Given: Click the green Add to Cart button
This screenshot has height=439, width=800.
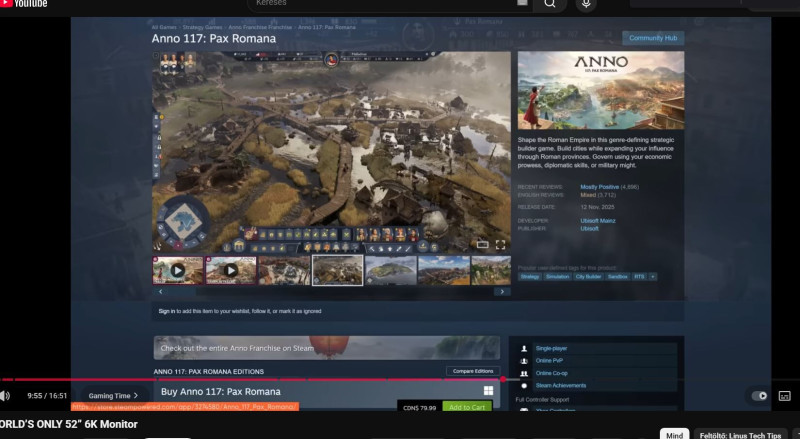Looking at the screenshot, I should (467, 407).
